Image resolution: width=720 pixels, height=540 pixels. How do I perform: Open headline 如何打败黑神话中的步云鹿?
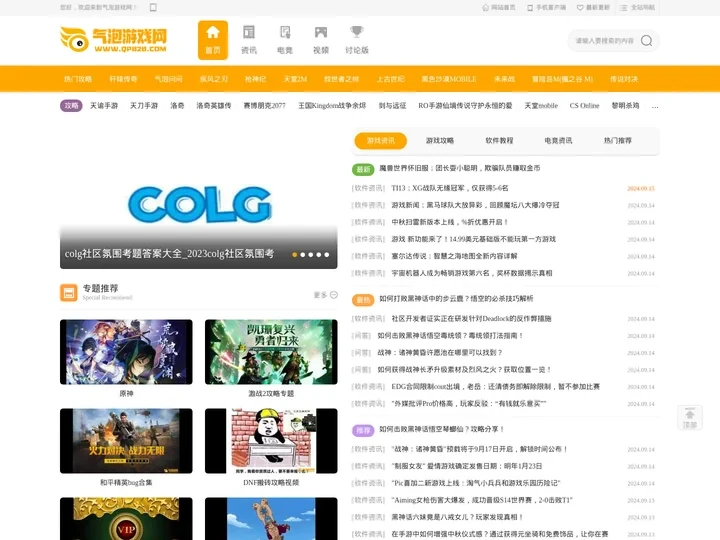456,298
